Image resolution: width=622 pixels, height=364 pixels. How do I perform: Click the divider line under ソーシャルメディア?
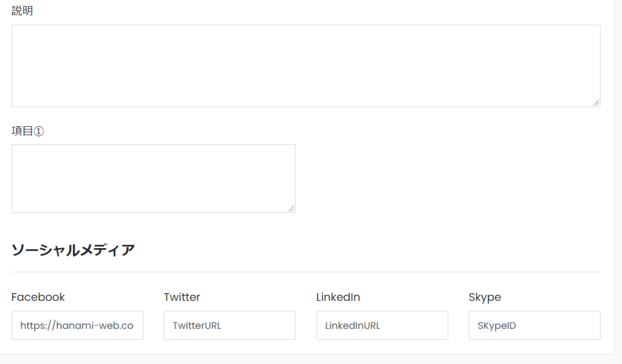(306, 272)
